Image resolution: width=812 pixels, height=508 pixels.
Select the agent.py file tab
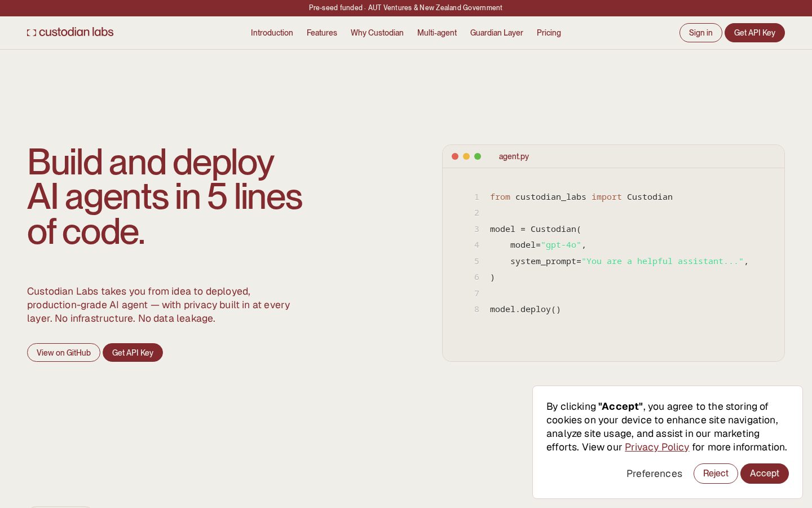click(x=514, y=156)
